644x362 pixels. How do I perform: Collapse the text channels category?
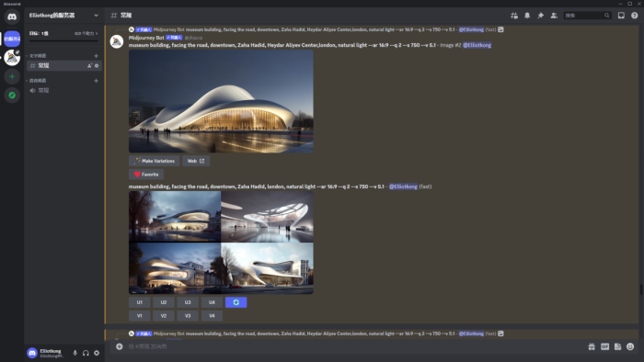38,56
